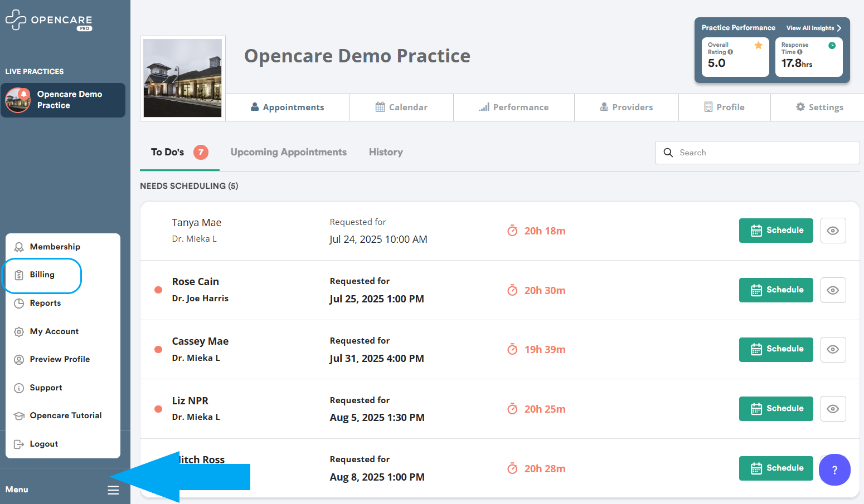Schedule Tanya Mae's appointment

(776, 231)
